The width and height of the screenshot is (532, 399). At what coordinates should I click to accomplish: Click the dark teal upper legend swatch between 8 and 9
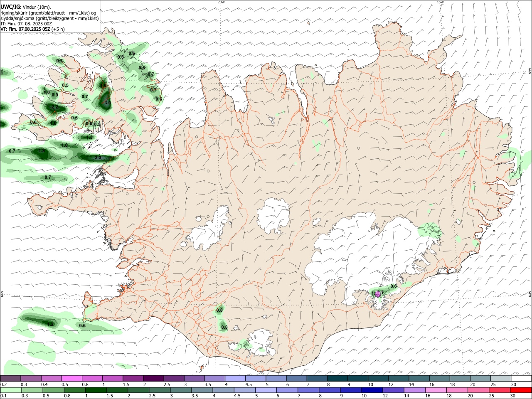tap(337, 378)
